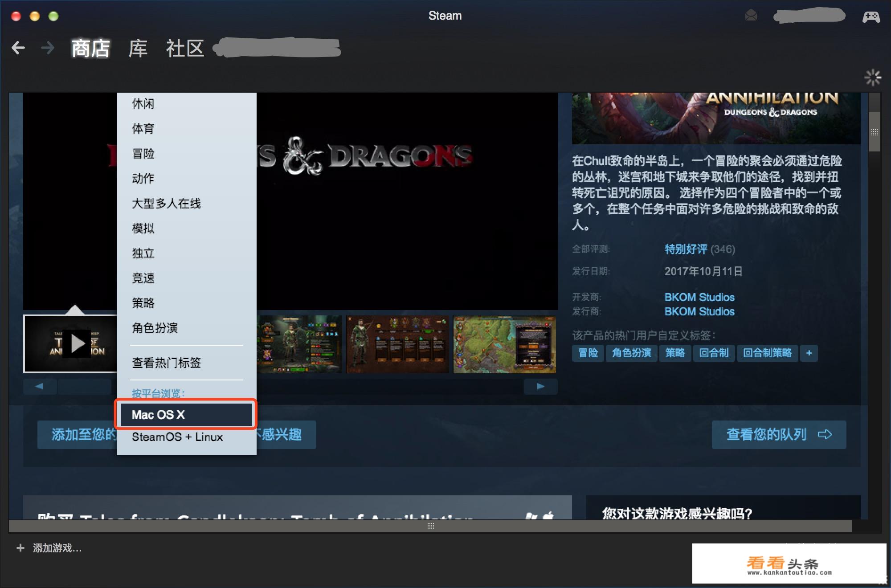Add a new tag with plus button
891x588 pixels.
pyautogui.click(x=809, y=353)
